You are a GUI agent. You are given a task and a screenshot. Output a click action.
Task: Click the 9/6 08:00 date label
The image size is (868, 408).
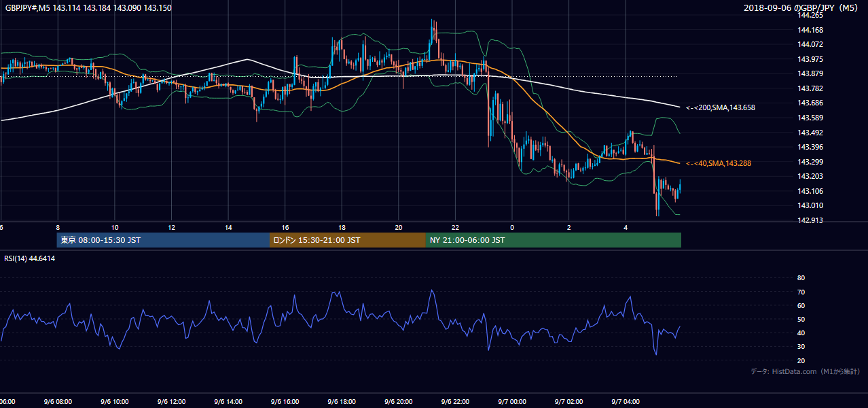(58, 401)
